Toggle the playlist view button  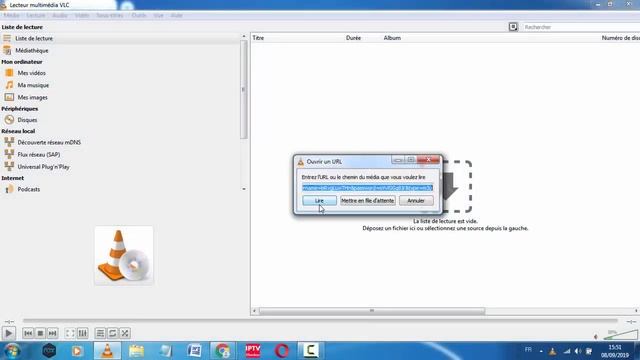[100, 333]
